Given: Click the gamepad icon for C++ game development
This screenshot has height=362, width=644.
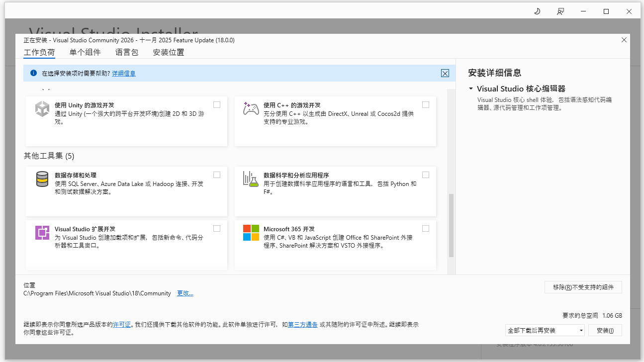Looking at the screenshot, I should 251,108.
